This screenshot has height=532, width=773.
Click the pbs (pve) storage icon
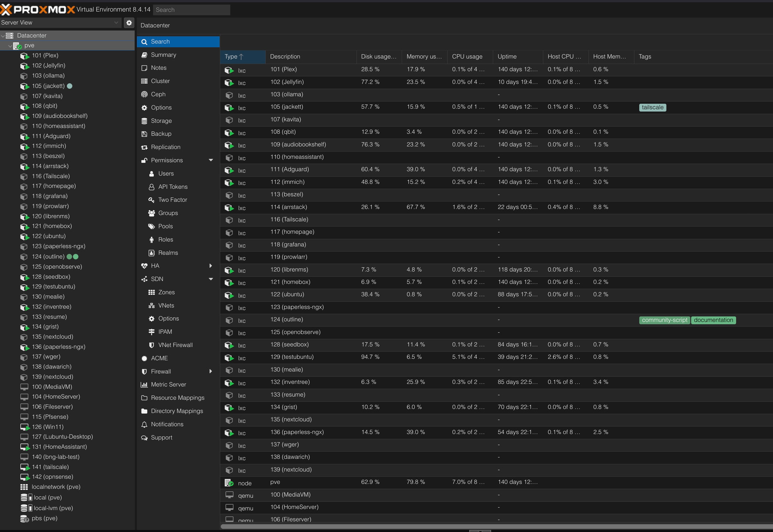[24, 518]
